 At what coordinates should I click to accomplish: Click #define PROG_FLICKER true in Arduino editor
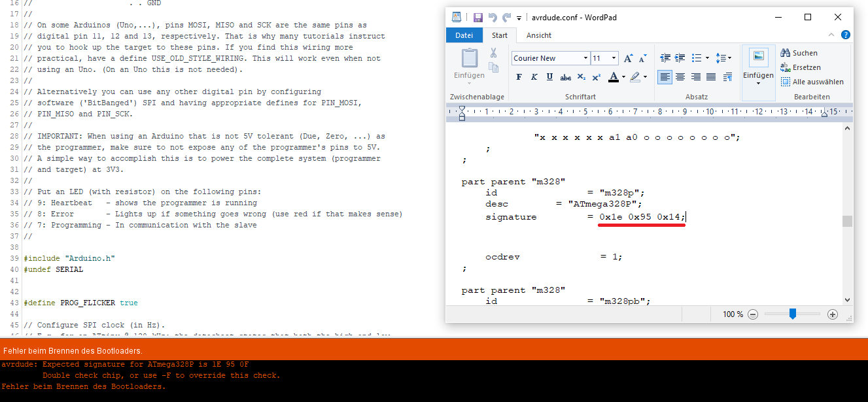coord(80,303)
